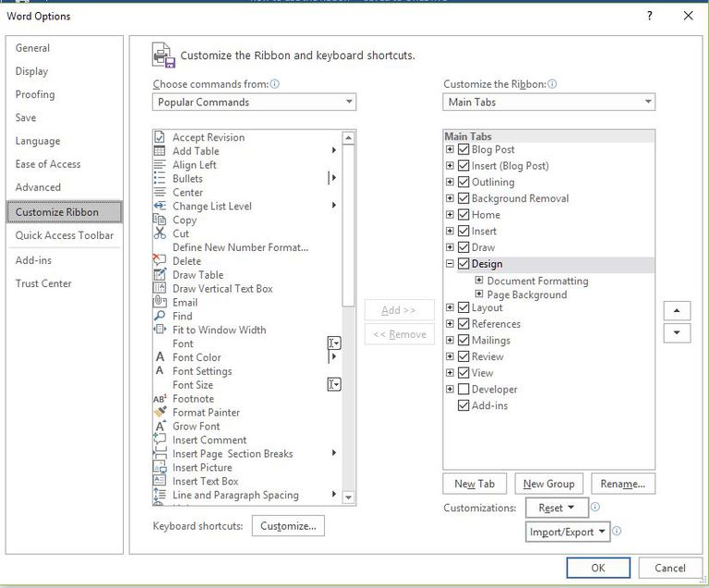Uncheck the Outlining tab checkbox
This screenshot has height=588, width=709.
tap(463, 182)
